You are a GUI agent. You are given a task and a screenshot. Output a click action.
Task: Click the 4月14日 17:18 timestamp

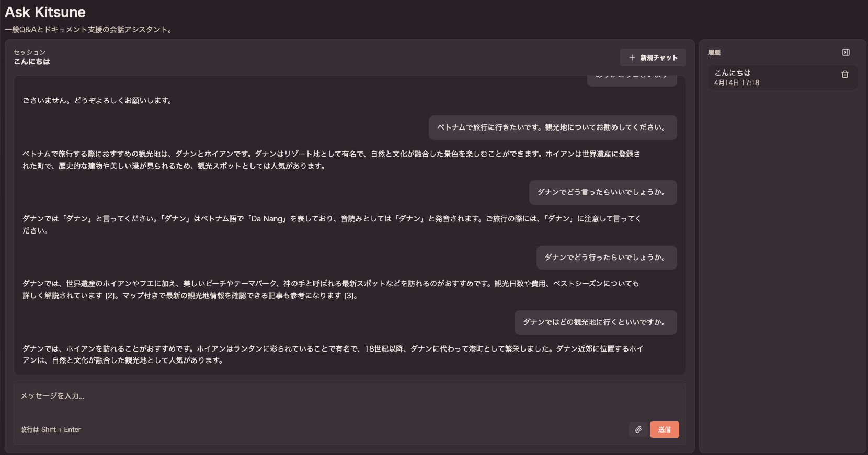pyautogui.click(x=736, y=83)
